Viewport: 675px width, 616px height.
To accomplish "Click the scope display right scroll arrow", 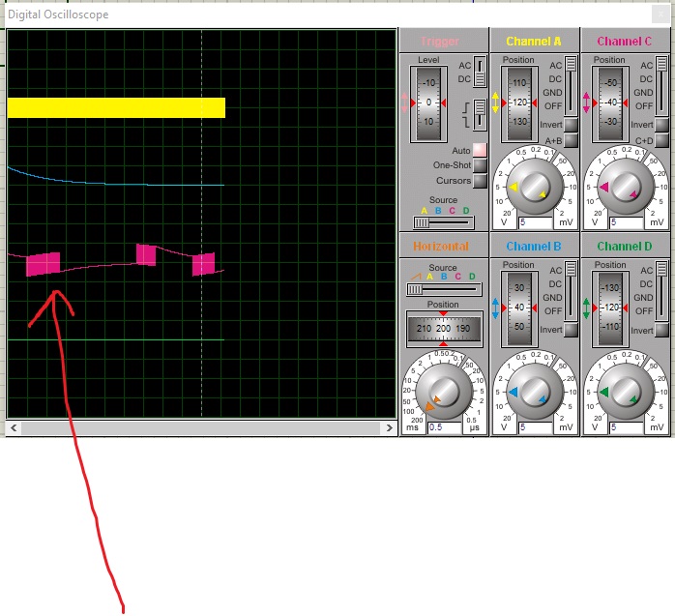I will pos(389,427).
